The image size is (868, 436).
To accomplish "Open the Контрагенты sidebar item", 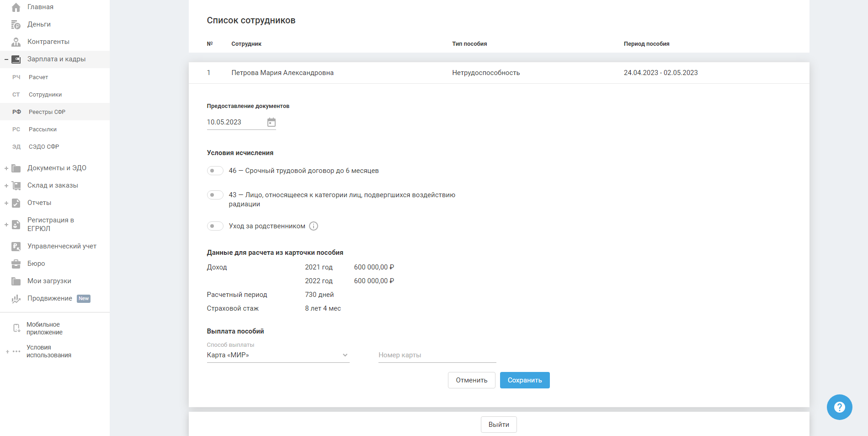I will coord(48,42).
